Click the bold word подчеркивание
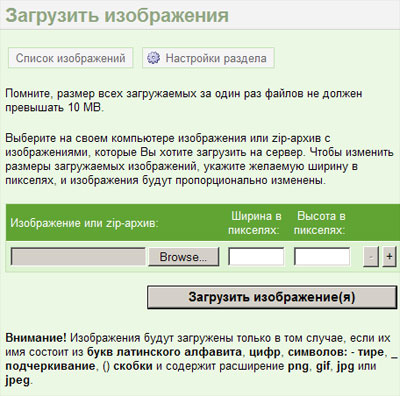This screenshot has width=400, height=396. tap(50, 366)
